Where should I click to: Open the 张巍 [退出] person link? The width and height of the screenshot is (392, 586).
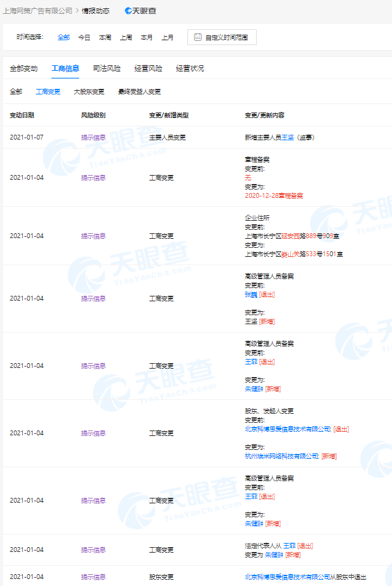click(x=251, y=294)
